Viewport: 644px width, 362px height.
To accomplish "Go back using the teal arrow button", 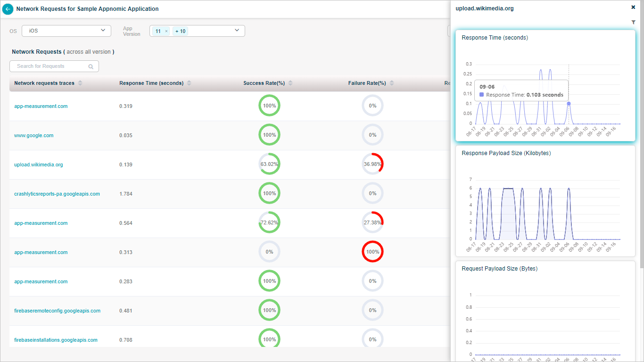I will point(8,9).
